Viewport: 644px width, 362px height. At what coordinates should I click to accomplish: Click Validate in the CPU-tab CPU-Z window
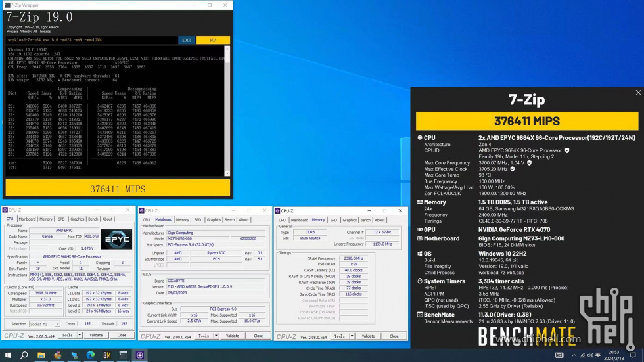pos(96,335)
